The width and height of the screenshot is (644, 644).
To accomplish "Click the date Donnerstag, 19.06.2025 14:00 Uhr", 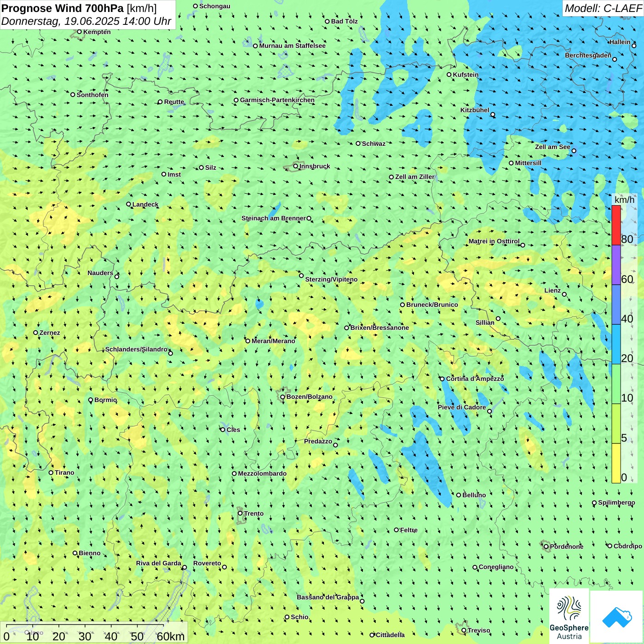I will tap(86, 21).
